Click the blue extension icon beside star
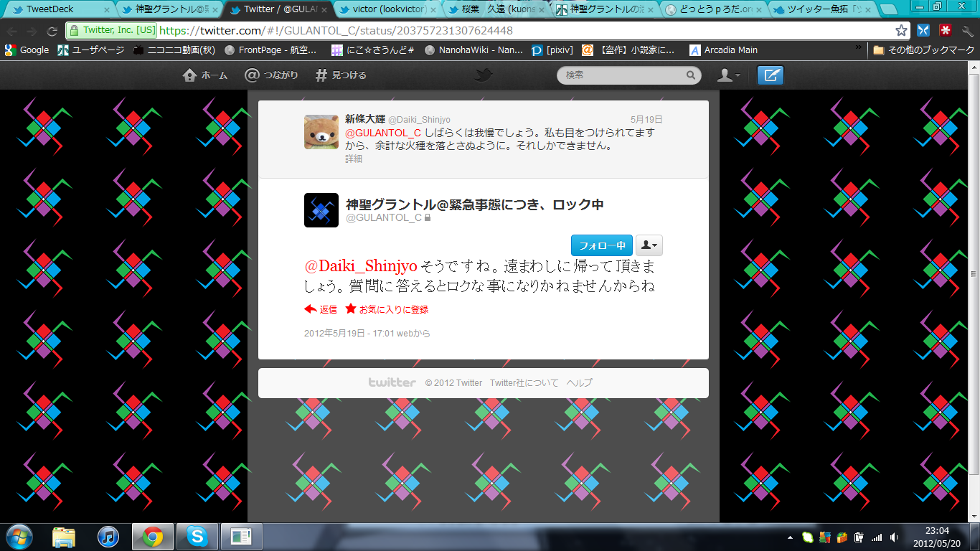980x551 pixels. (x=924, y=30)
